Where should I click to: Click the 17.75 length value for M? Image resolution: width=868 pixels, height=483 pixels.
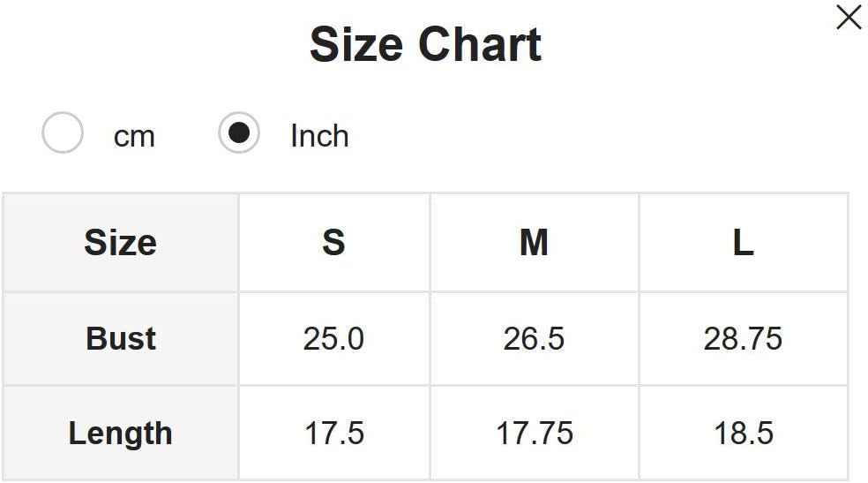[x=534, y=434]
